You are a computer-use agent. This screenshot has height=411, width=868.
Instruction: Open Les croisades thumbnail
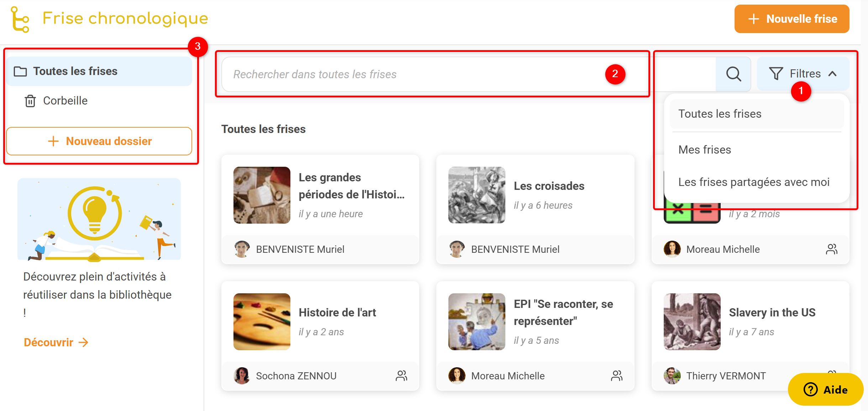point(477,195)
